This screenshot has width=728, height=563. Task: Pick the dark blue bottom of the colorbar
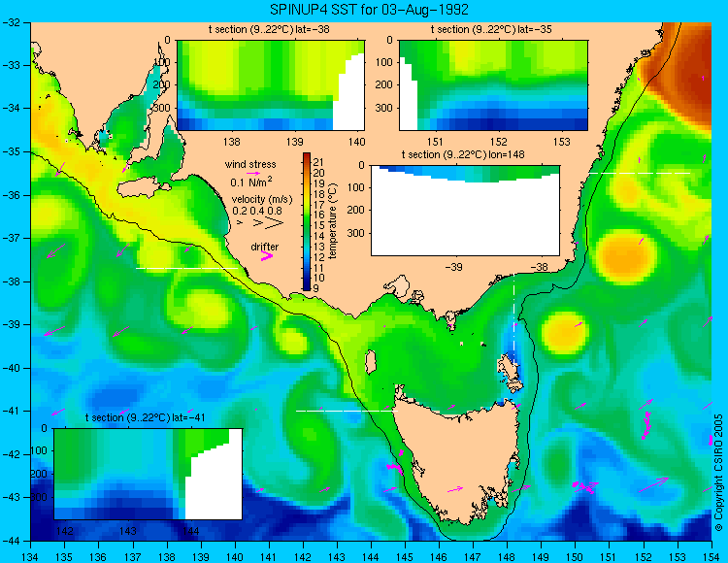point(307,285)
